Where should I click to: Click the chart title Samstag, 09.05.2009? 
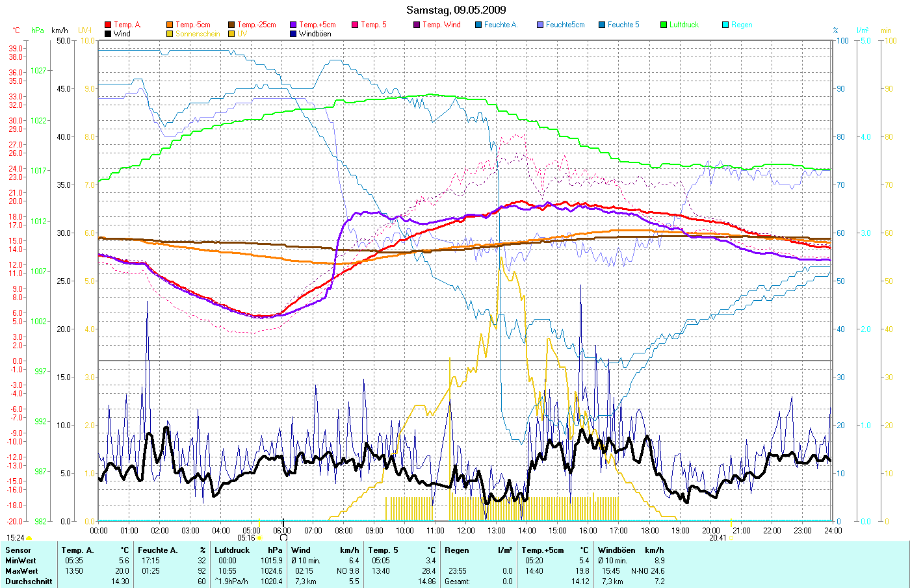pyautogui.click(x=456, y=10)
